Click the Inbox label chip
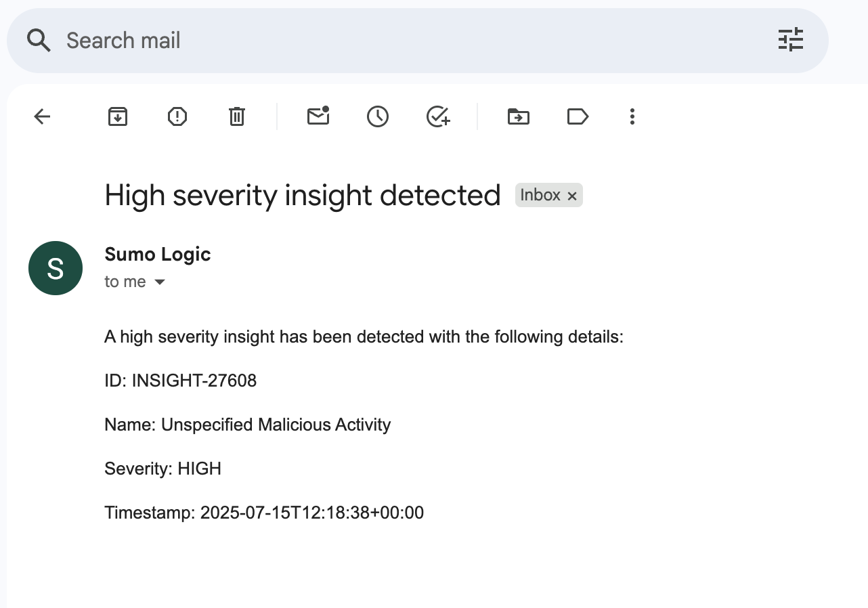The height and width of the screenshot is (608, 868). [x=540, y=195]
